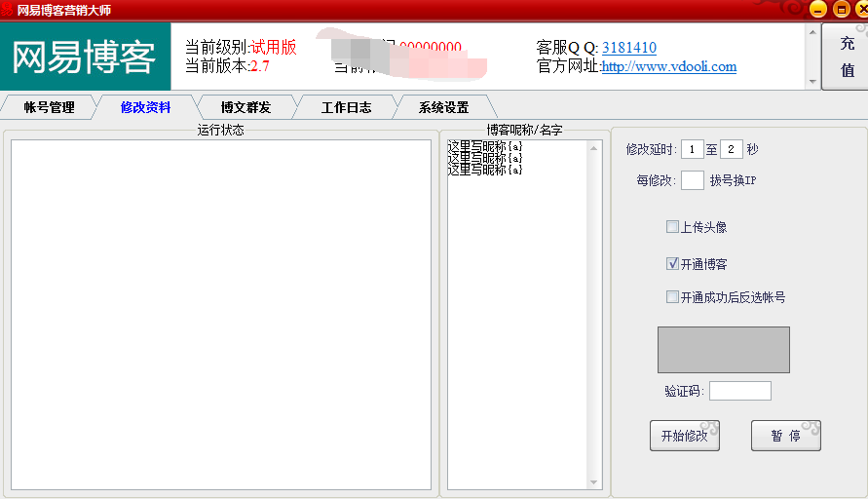
Task: Select the second 这里写昵称{a} line
Action: [x=485, y=159]
